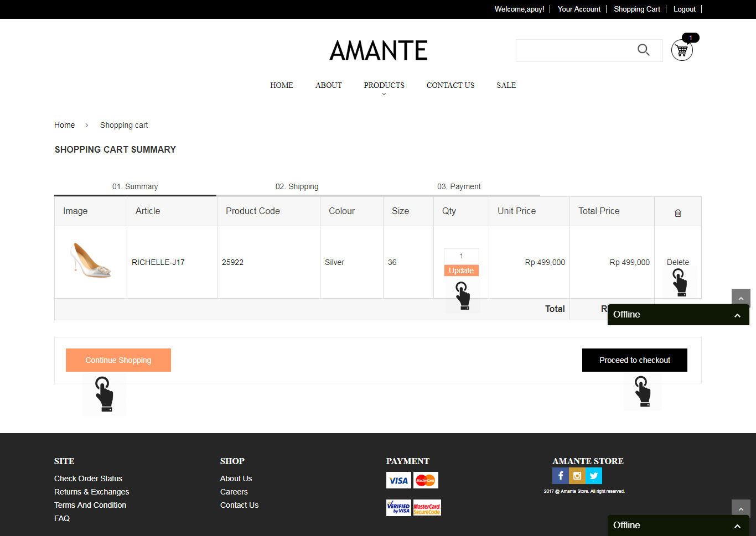This screenshot has width=756, height=536.
Task: Click the scroll-to-top arrow in the footer
Action: pyautogui.click(x=741, y=508)
